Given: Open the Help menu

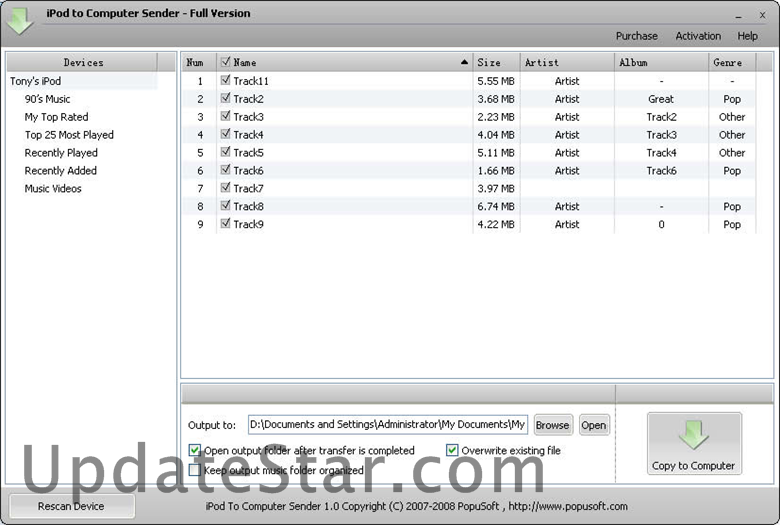Looking at the screenshot, I should click(x=747, y=36).
